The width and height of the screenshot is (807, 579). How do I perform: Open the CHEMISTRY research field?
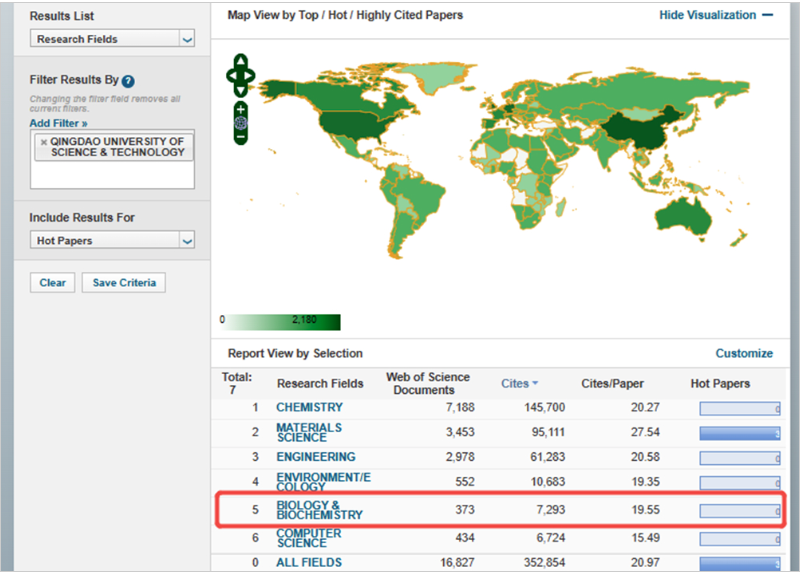pos(309,408)
